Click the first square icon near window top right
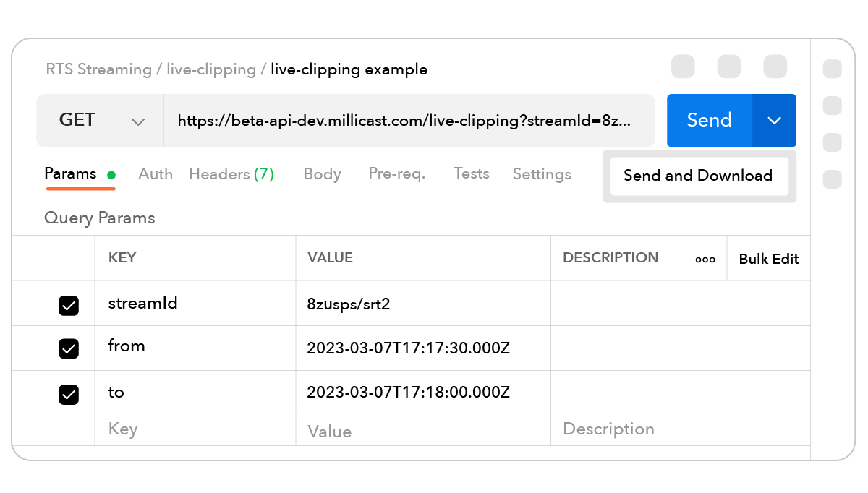 tap(683, 66)
